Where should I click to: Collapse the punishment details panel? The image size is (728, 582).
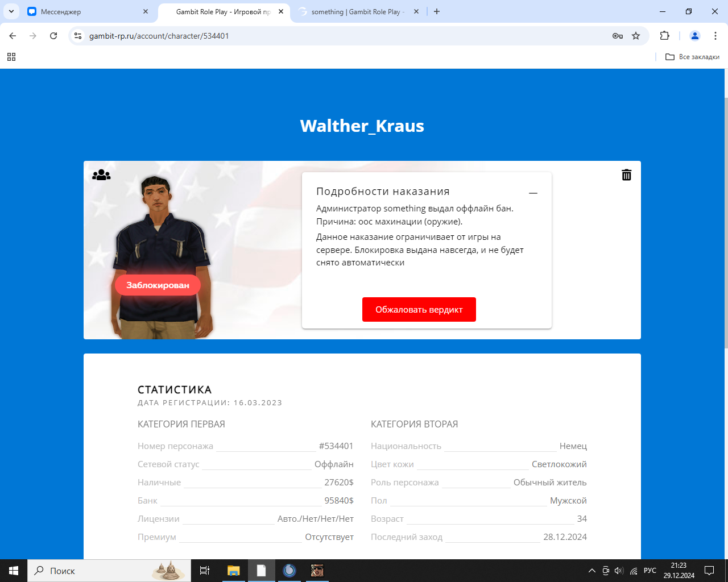point(533,193)
